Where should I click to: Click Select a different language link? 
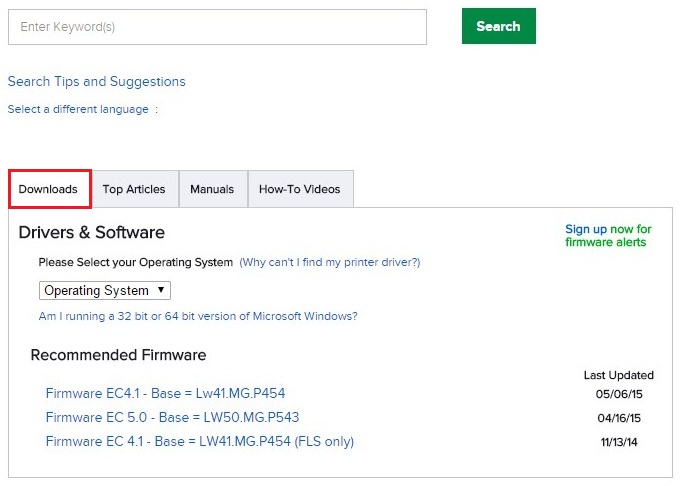(x=78, y=109)
